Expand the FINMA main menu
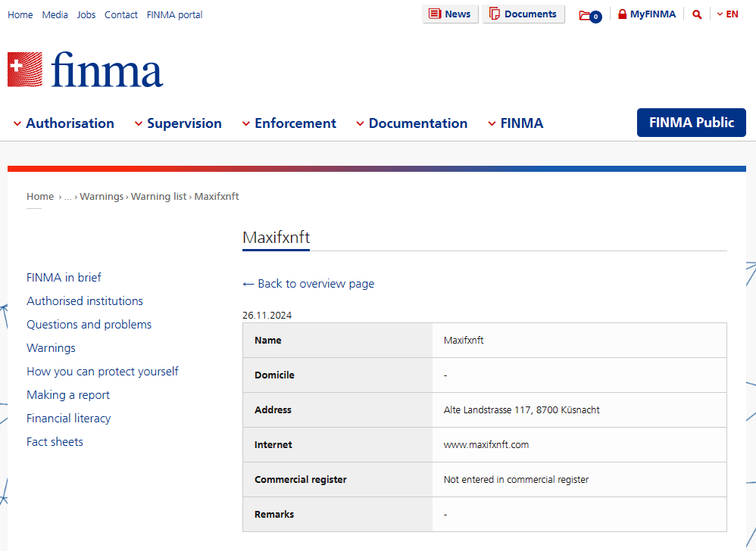The height and width of the screenshot is (551, 756). tap(515, 123)
